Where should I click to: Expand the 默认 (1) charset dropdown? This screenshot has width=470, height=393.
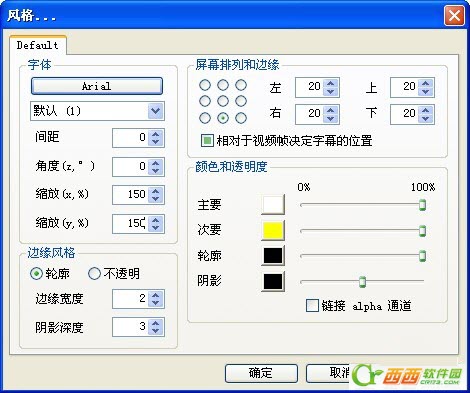pyautogui.click(x=156, y=111)
